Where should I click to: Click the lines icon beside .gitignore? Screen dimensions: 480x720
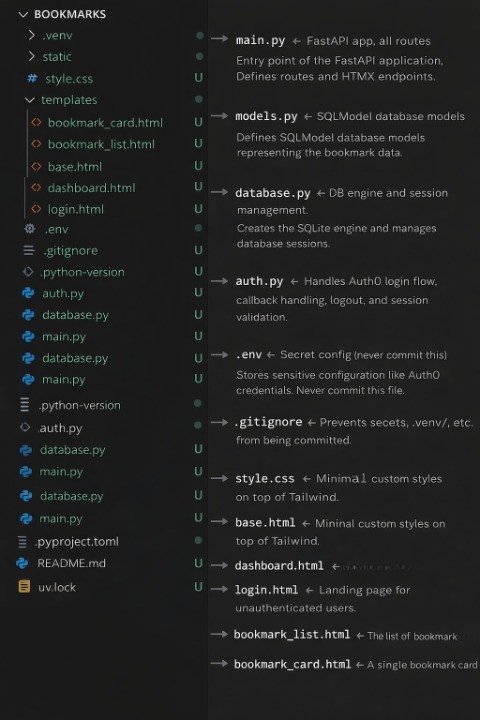[x=28, y=250]
